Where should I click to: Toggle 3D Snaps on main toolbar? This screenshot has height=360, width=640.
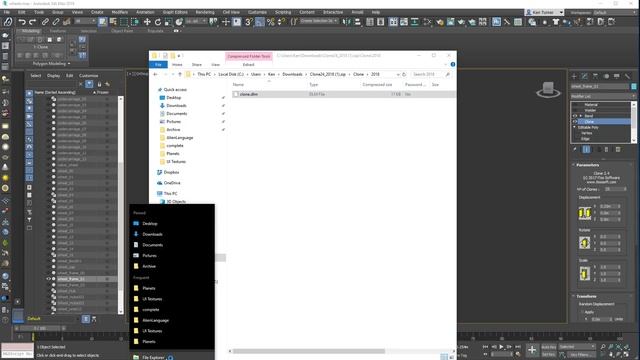[249, 22]
